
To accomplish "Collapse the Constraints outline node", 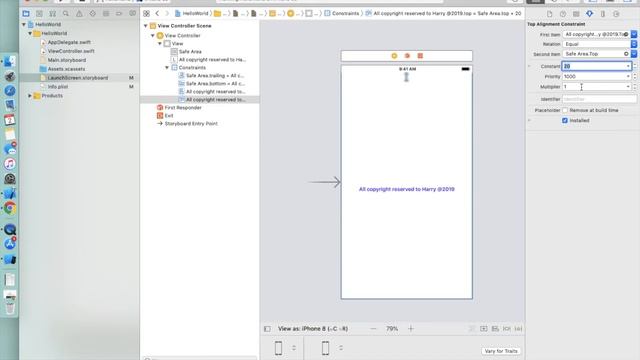I will pyautogui.click(x=167, y=67).
